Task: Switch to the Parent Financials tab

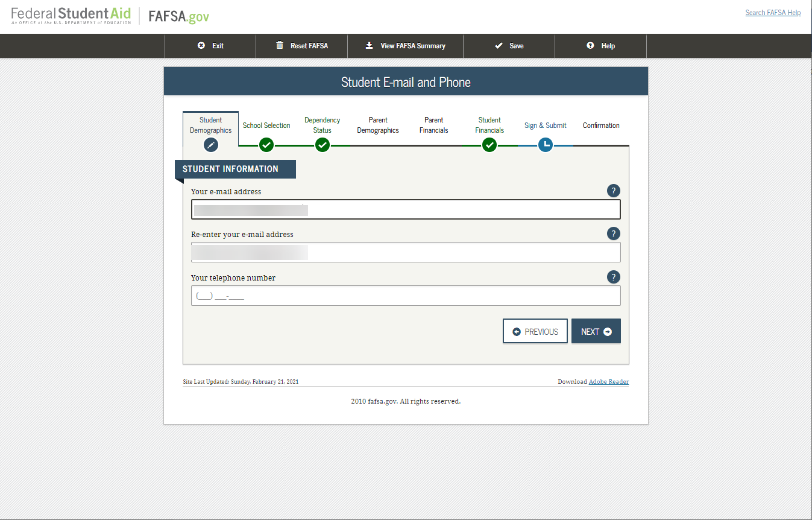Action: pos(433,125)
